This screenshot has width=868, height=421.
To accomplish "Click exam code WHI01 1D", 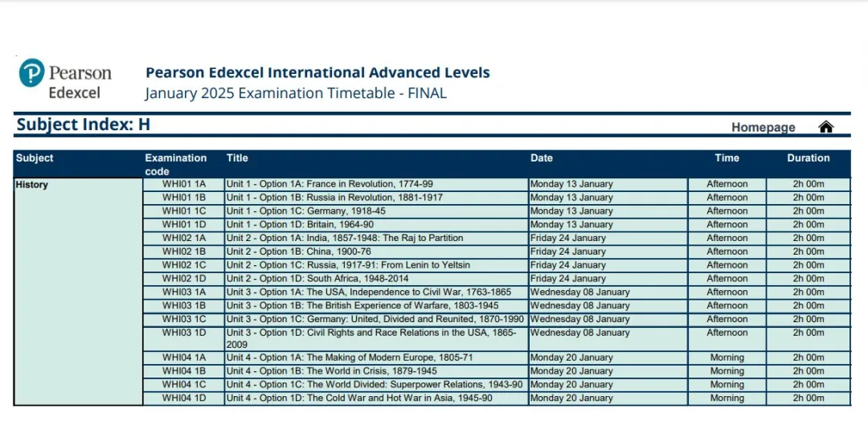I will [x=184, y=225].
